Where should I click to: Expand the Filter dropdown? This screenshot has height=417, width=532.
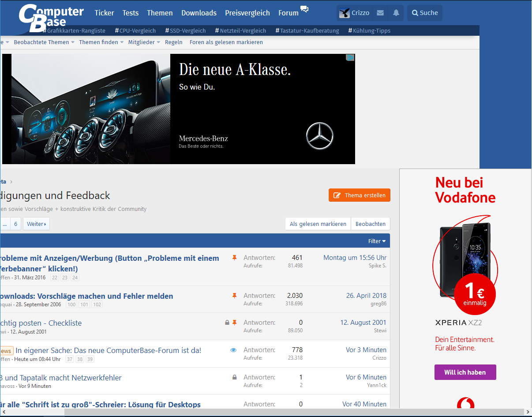pyautogui.click(x=377, y=241)
